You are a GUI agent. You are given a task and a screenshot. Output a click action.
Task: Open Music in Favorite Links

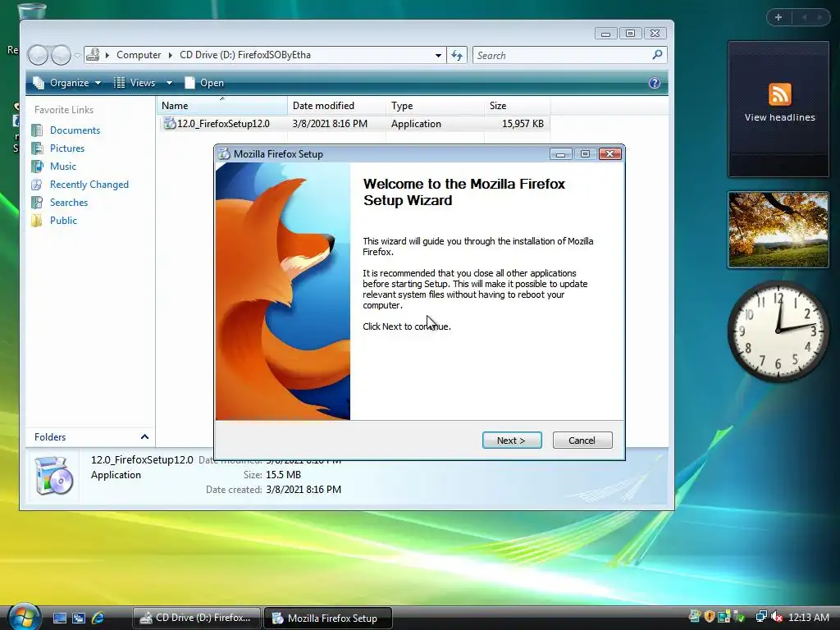(62, 167)
